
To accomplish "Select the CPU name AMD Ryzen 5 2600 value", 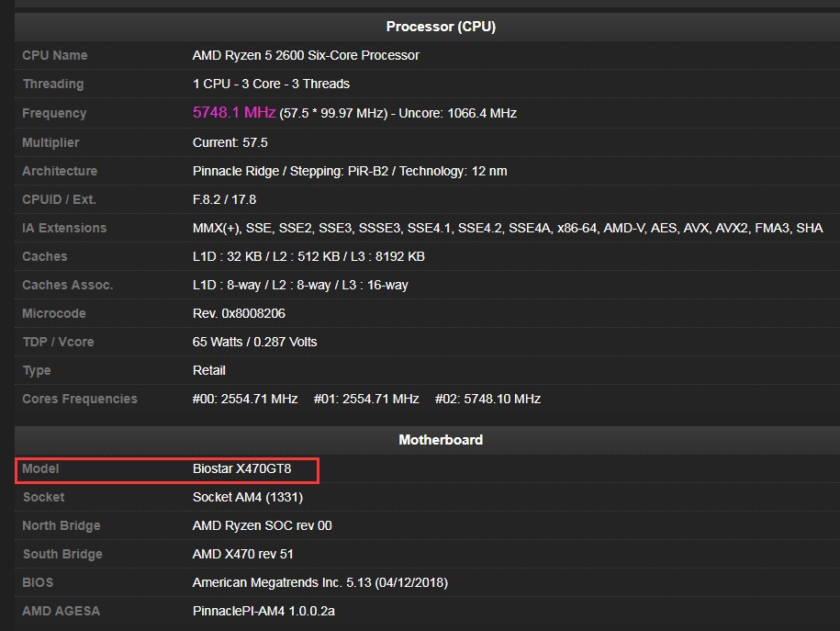I will click(x=306, y=55).
